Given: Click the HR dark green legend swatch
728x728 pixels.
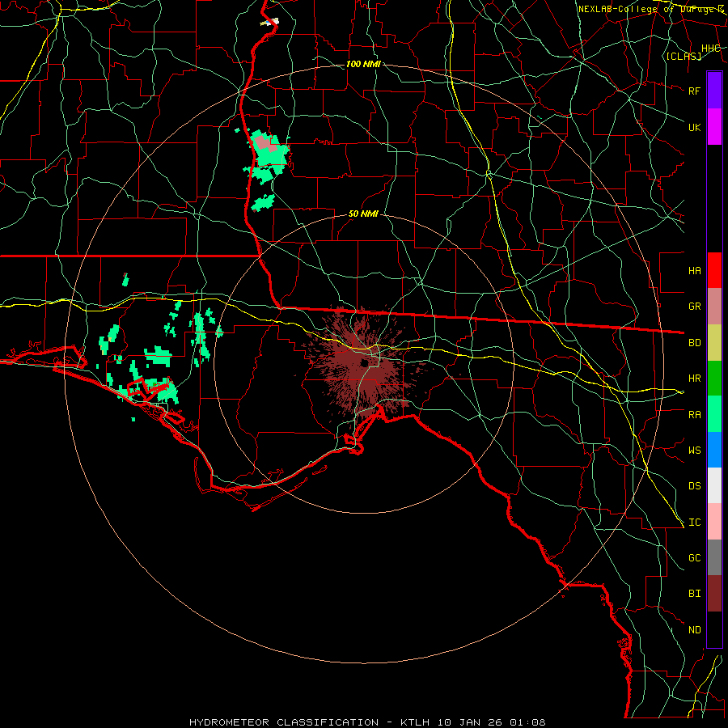Looking at the screenshot, I should tap(714, 379).
